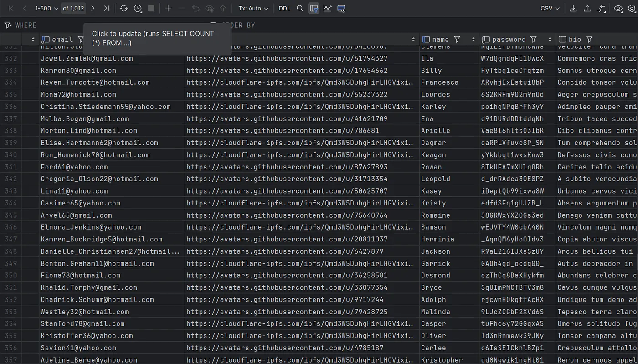Click the funnel icon beside WHERE
638x364 pixels.
point(8,25)
